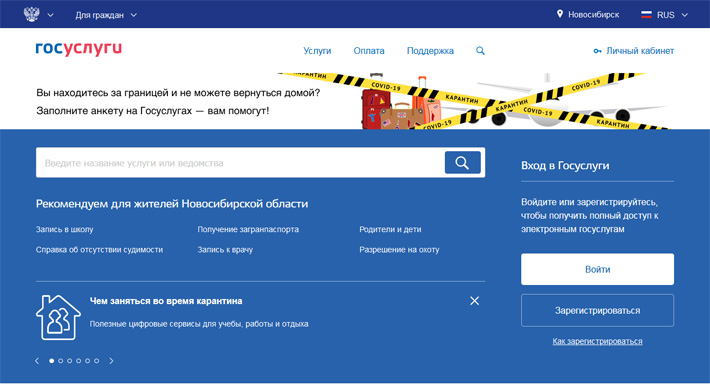This screenshot has width=710, height=384.
Task: Go to the next carousel slide arrow
Action: [111, 361]
